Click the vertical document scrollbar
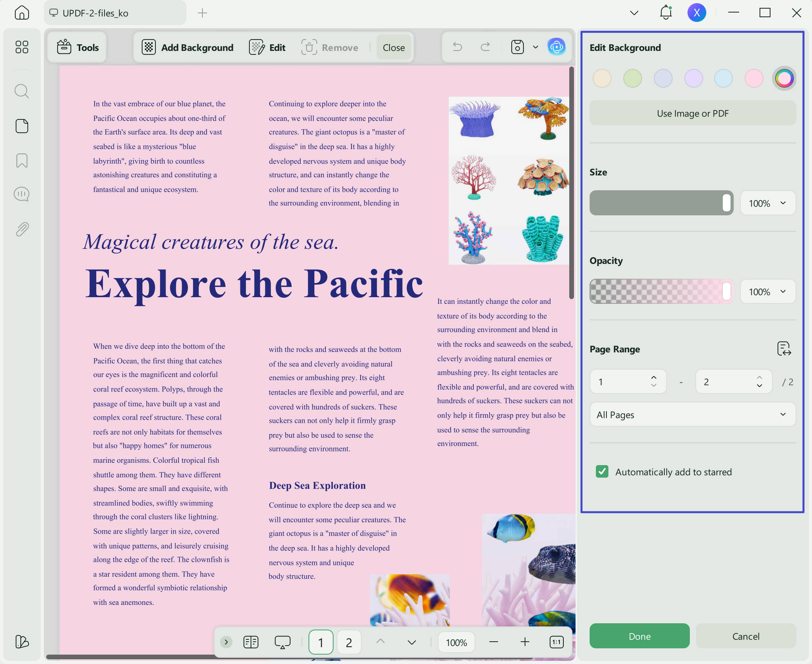Screen dimensions: 812x664 point(572,183)
